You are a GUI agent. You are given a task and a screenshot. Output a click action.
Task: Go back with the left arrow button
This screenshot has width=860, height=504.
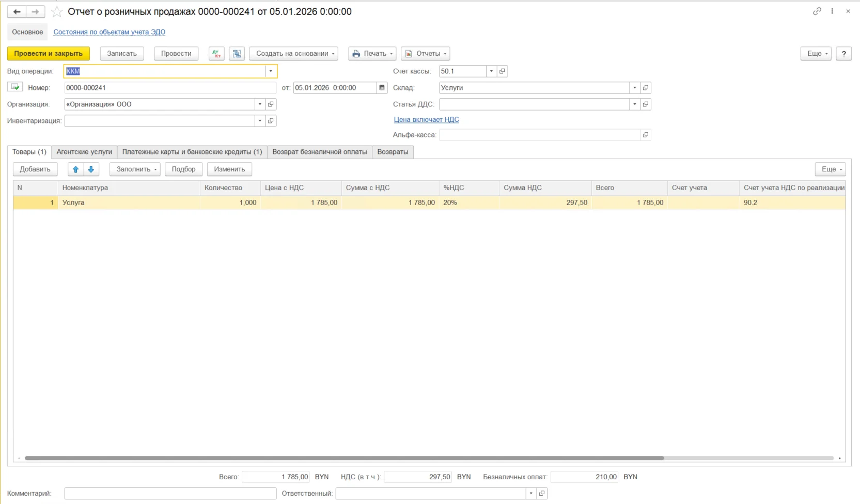click(x=17, y=11)
